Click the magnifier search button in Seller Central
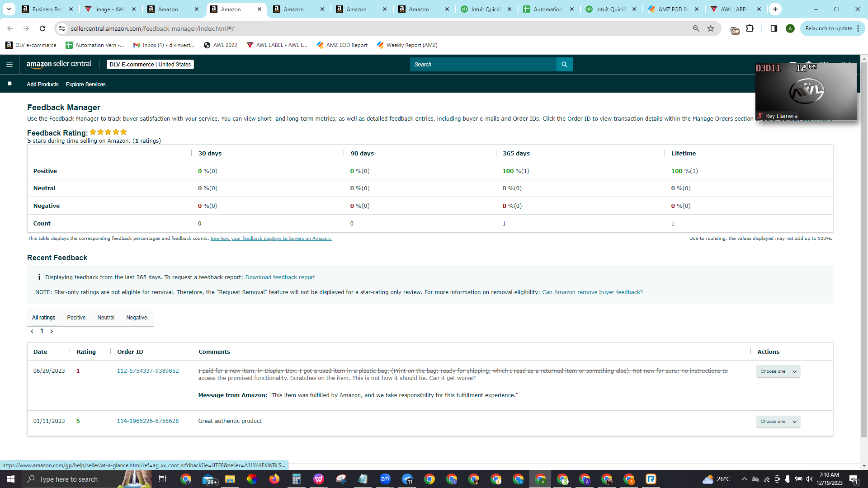This screenshot has width=868, height=488. pos(564,65)
